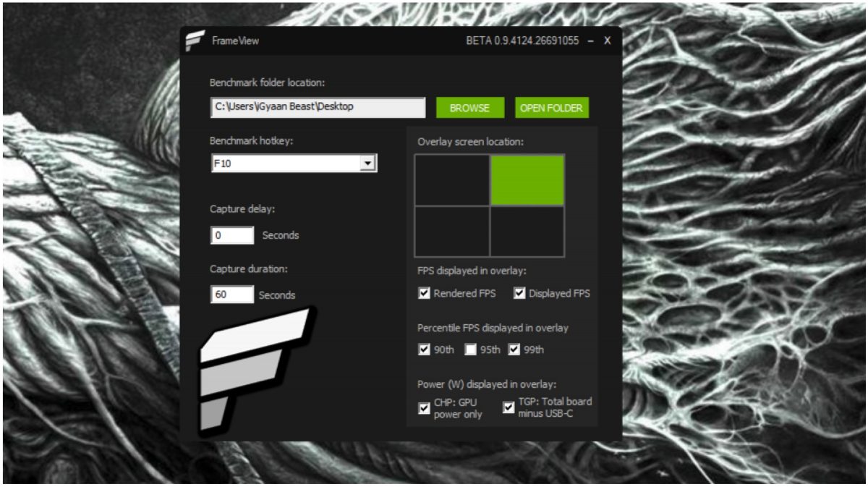
Task: Click the FrameView logo icon in title bar
Action: tap(195, 41)
